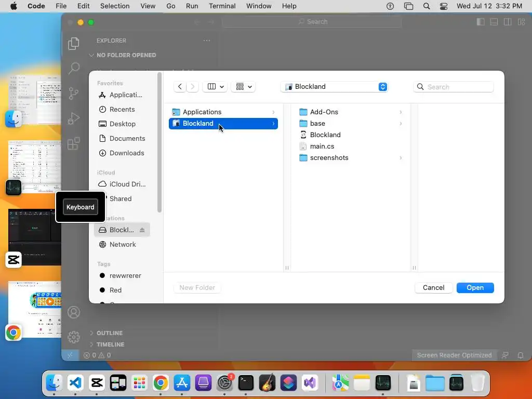532x399 pixels.
Task: Launch Finder from the Dock
Action: [x=54, y=383]
